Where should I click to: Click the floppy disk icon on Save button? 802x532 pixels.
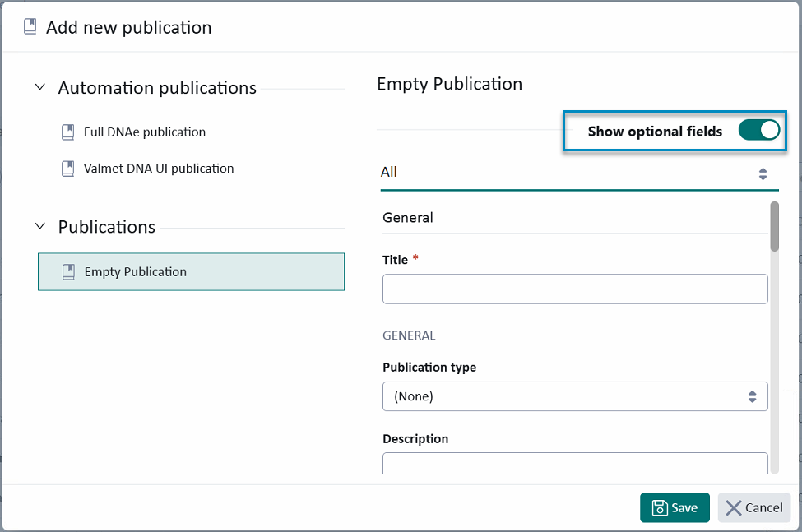(659, 507)
